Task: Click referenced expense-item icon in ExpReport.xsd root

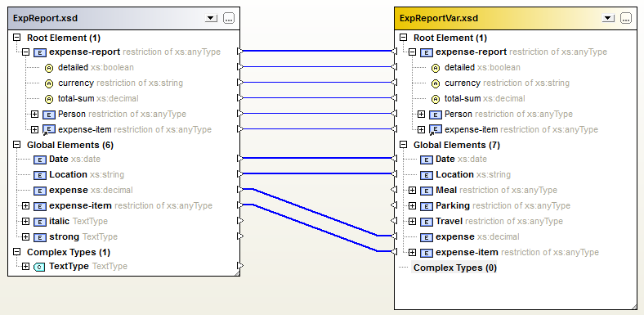Action: point(49,130)
